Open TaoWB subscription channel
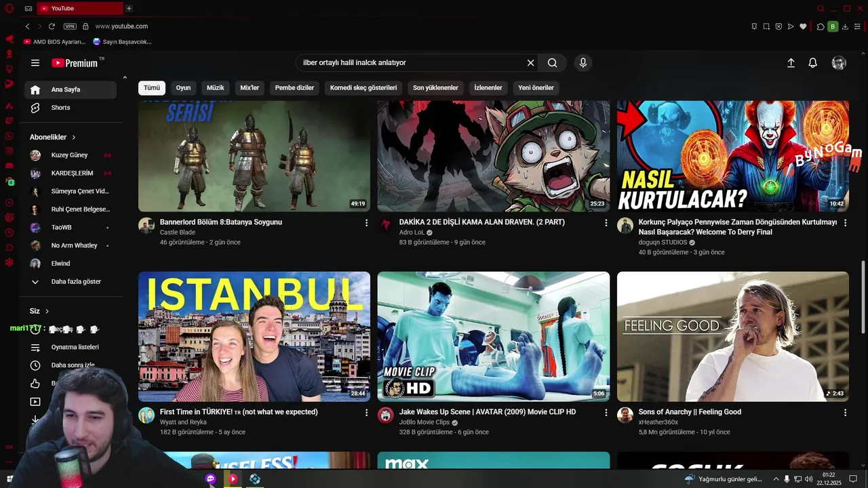This screenshot has height=488, width=868. coord(71,227)
